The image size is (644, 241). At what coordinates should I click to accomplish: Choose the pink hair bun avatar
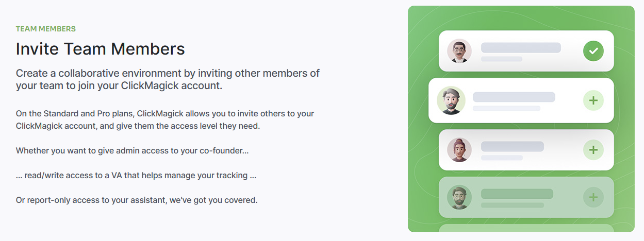459,150
